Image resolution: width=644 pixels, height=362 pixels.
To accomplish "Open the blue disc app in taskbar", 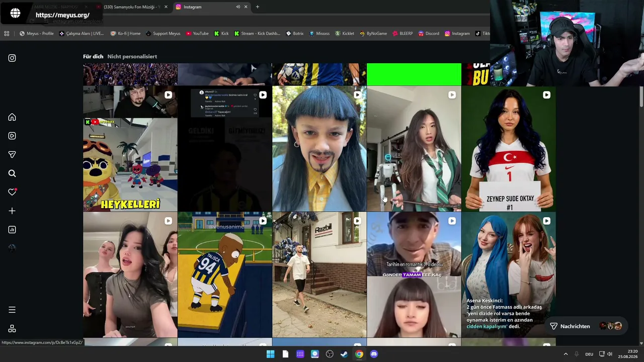I will pyautogui.click(x=315, y=354).
